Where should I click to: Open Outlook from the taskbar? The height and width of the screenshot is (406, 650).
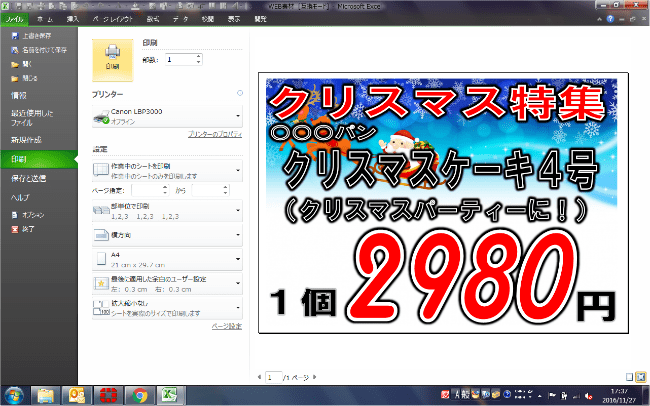tap(77, 396)
